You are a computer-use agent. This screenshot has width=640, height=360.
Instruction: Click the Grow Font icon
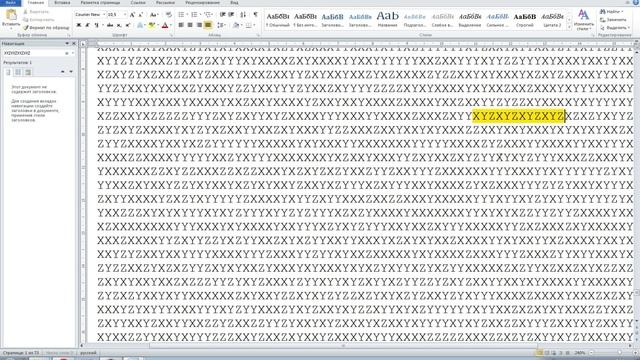[x=132, y=15]
